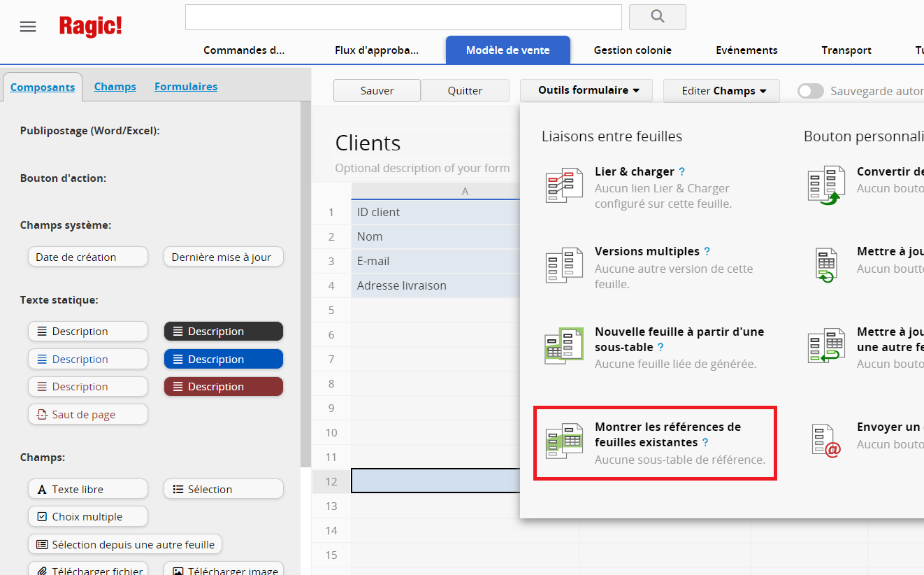Open the Gestion colonie tab
The height and width of the screenshot is (575, 924).
(632, 50)
